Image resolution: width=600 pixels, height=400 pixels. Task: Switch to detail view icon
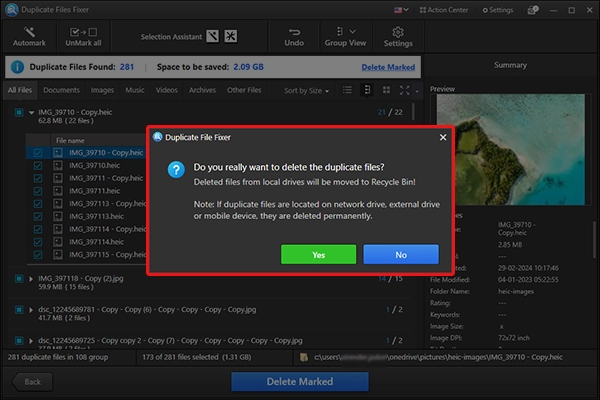coord(367,90)
